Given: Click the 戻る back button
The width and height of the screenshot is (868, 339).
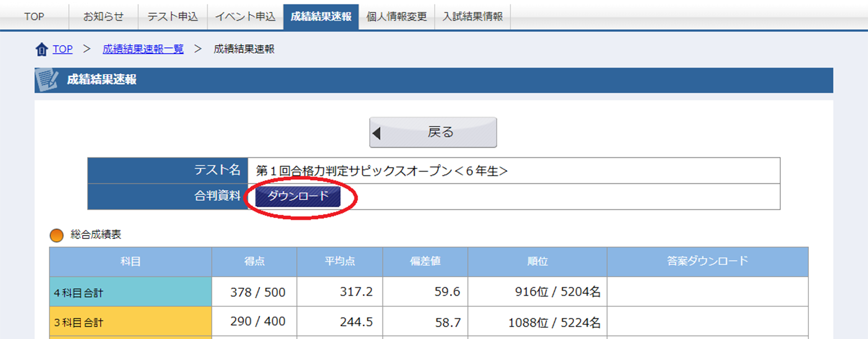Looking at the screenshot, I should [x=433, y=133].
